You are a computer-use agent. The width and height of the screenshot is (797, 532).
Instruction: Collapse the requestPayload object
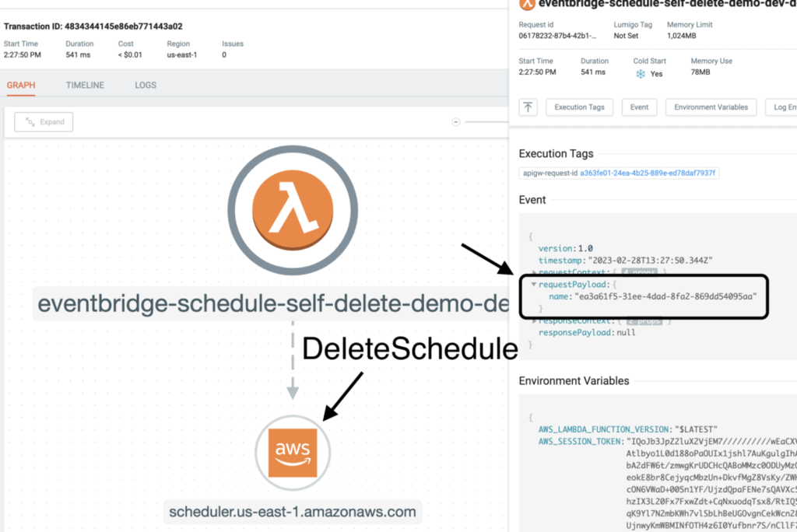pyautogui.click(x=535, y=284)
